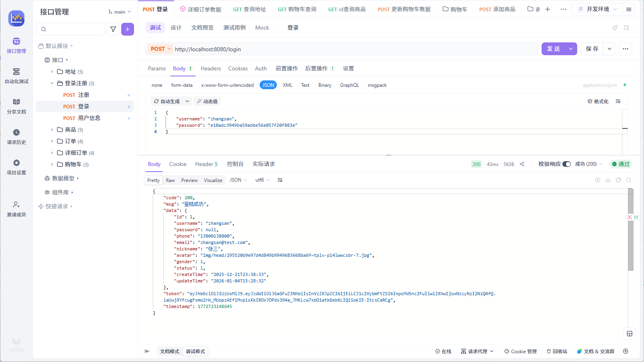Copy the response with copy icon

coord(618,180)
